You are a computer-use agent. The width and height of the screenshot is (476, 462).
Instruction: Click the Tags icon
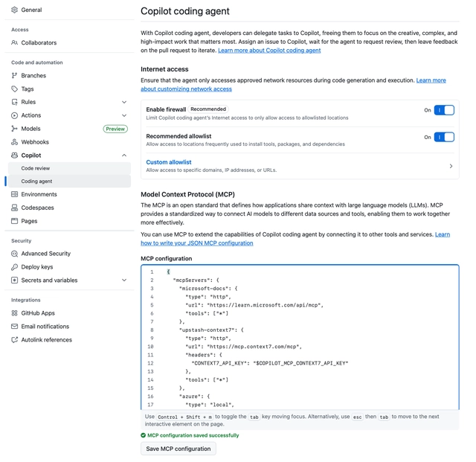pyautogui.click(x=14, y=89)
